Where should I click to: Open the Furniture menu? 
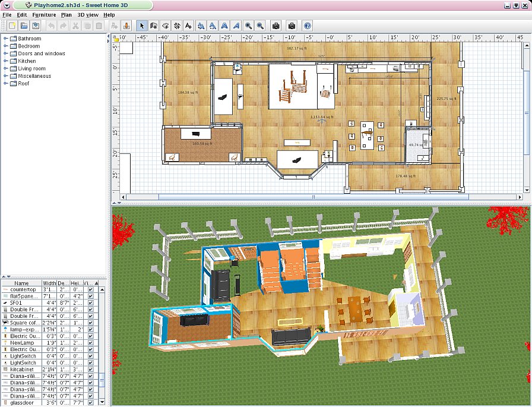(44, 14)
